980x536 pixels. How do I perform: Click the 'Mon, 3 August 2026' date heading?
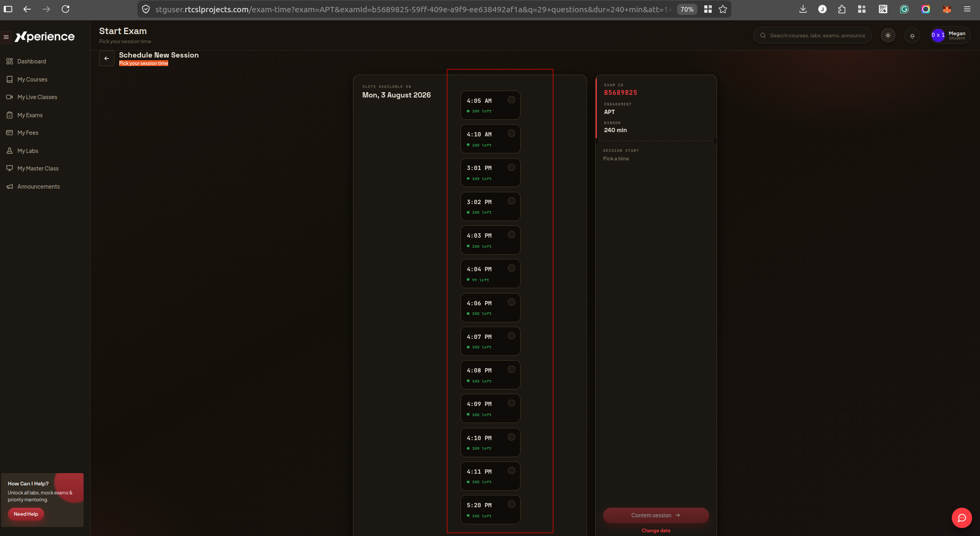pos(397,95)
